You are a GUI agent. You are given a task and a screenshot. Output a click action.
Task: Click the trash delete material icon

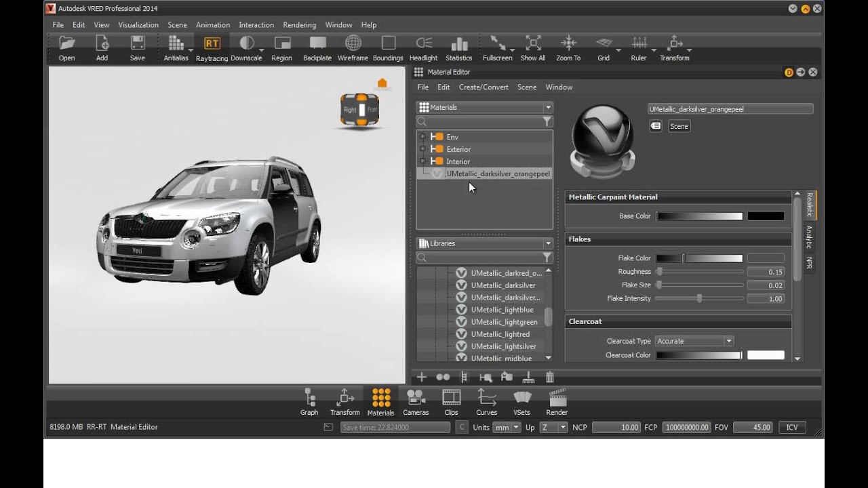click(x=550, y=377)
